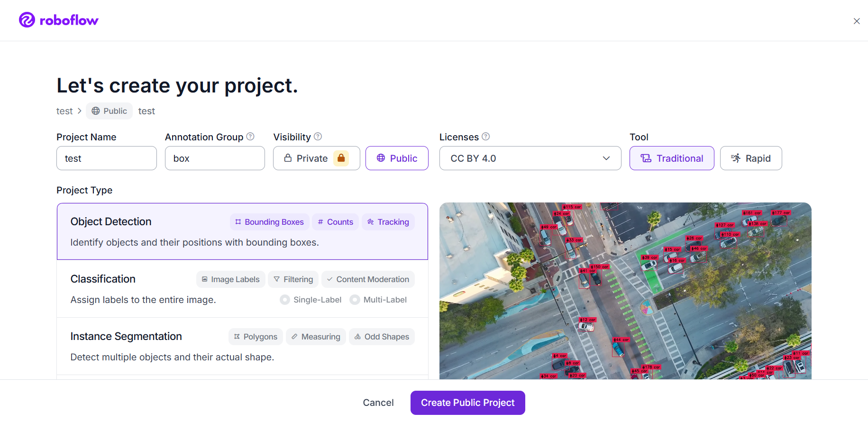
Task: Click the Polygons tag
Action: tap(256, 337)
